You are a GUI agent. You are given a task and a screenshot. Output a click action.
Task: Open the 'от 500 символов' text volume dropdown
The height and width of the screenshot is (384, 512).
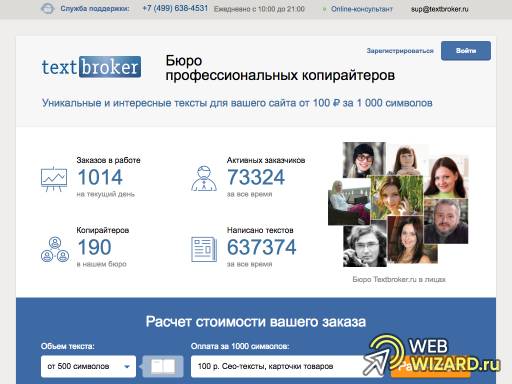click(x=88, y=366)
